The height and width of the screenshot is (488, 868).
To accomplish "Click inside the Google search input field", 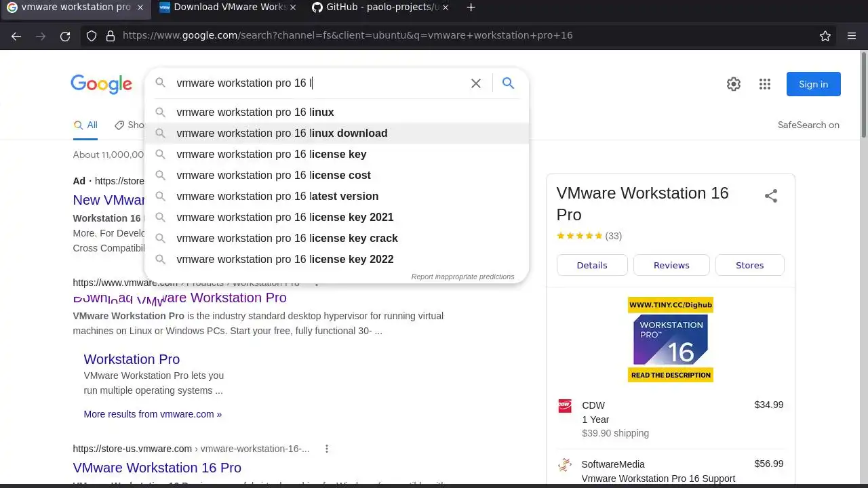I will (x=319, y=83).
